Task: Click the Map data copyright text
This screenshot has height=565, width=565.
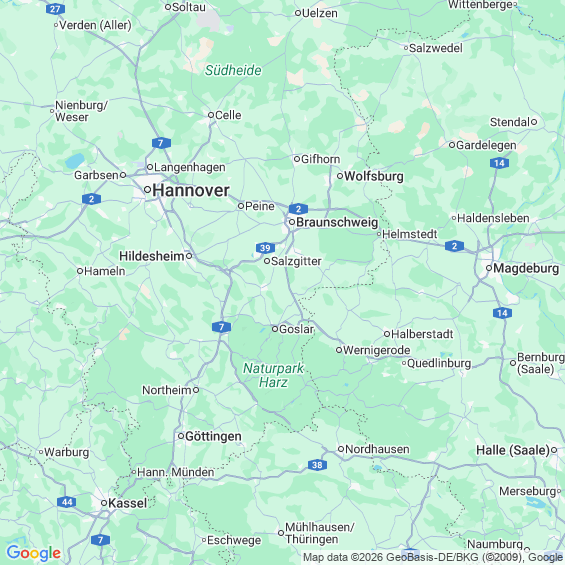Action: pyautogui.click(x=433, y=558)
